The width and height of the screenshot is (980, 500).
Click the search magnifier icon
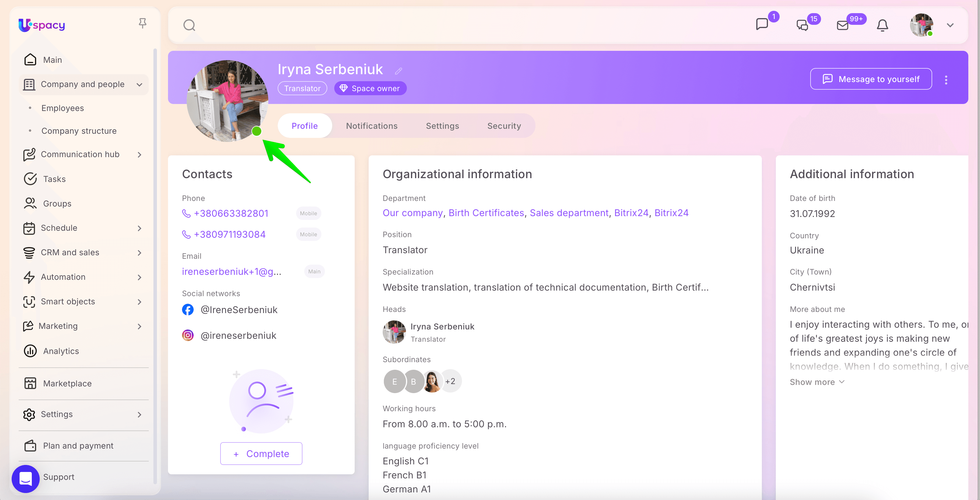(x=189, y=25)
